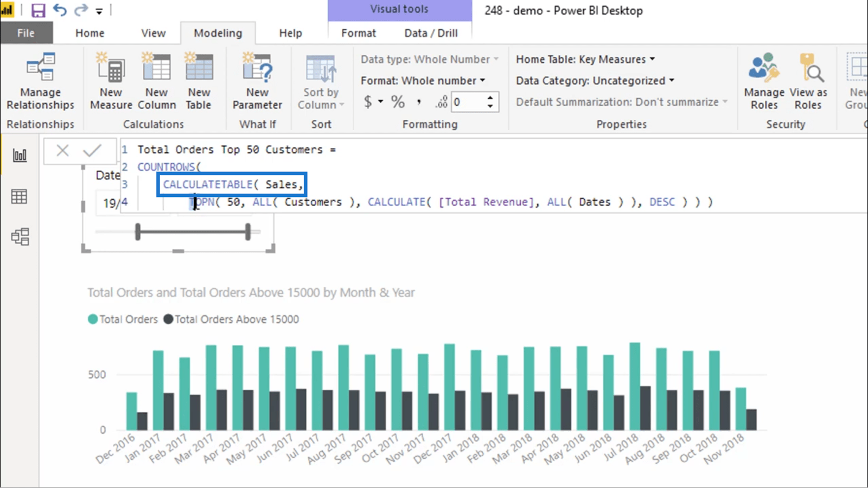
Task: Create a New Table
Action: tap(199, 81)
